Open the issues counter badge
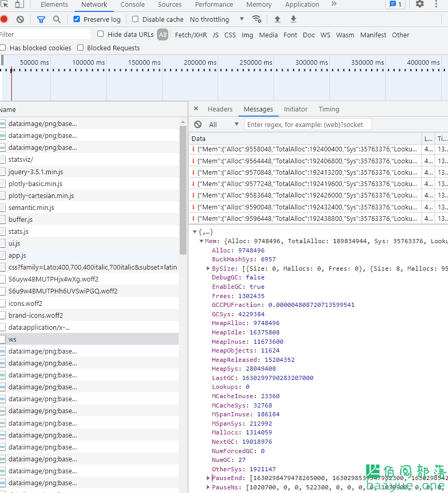This screenshot has width=448, height=493. [395, 4]
